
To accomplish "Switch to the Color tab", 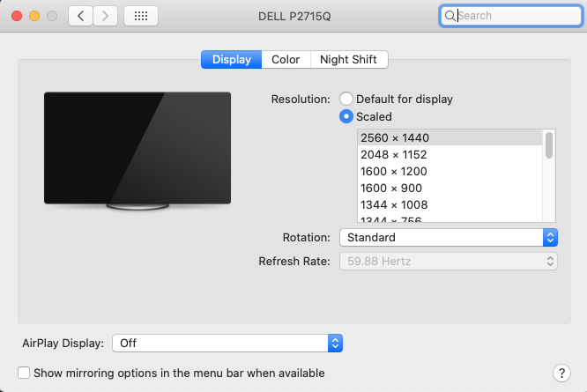I will tap(286, 60).
